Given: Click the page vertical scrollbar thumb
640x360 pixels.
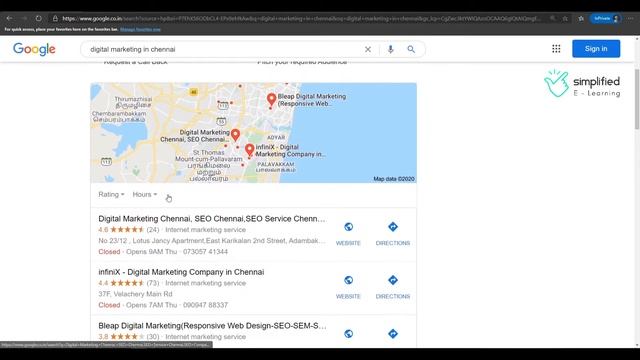Looking at the screenshot, I should tap(637, 99).
